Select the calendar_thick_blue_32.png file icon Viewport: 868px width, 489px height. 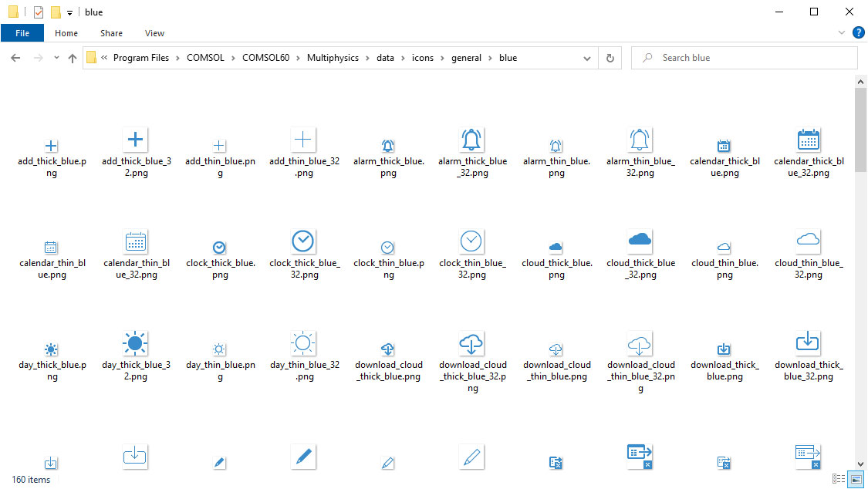(808, 140)
